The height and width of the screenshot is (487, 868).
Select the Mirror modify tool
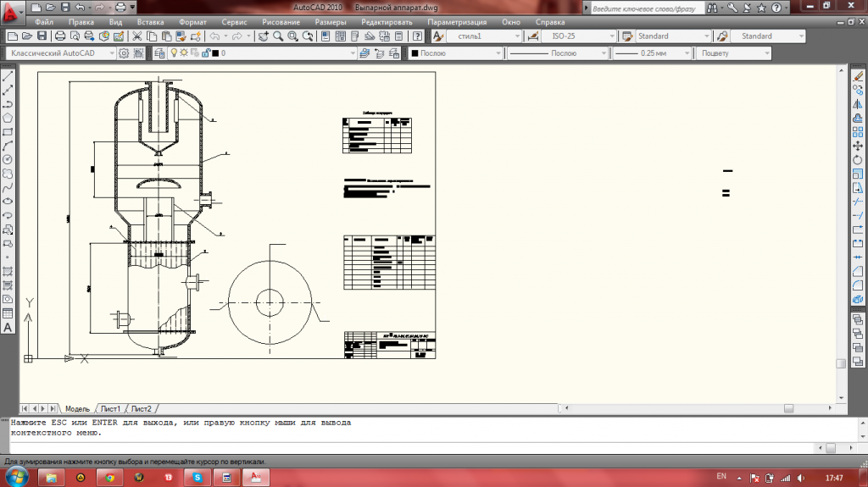click(x=858, y=104)
